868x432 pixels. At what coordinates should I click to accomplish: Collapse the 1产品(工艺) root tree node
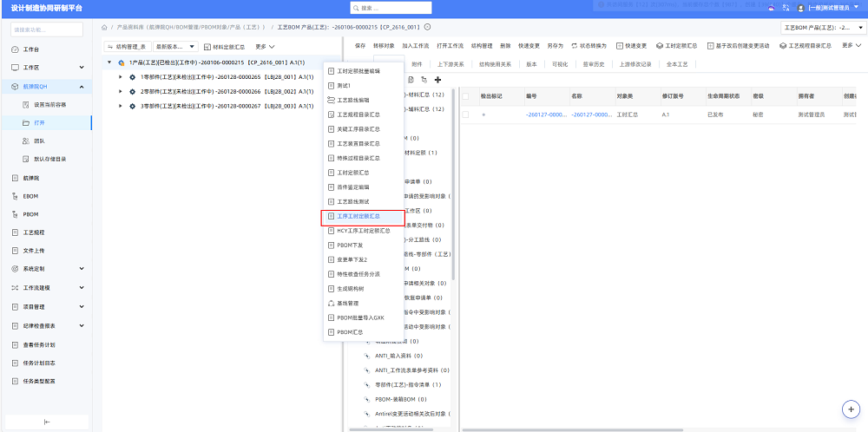[109, 62]
